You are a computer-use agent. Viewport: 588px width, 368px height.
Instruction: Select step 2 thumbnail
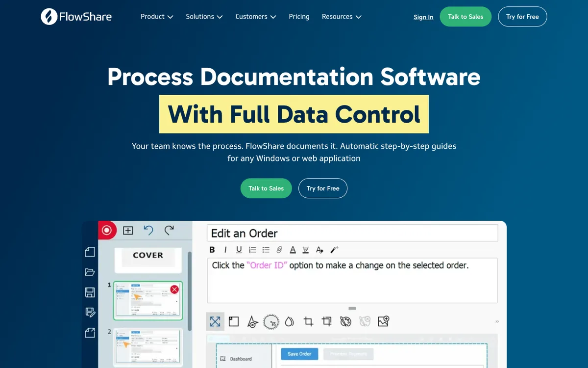click(x=148, y=347)
